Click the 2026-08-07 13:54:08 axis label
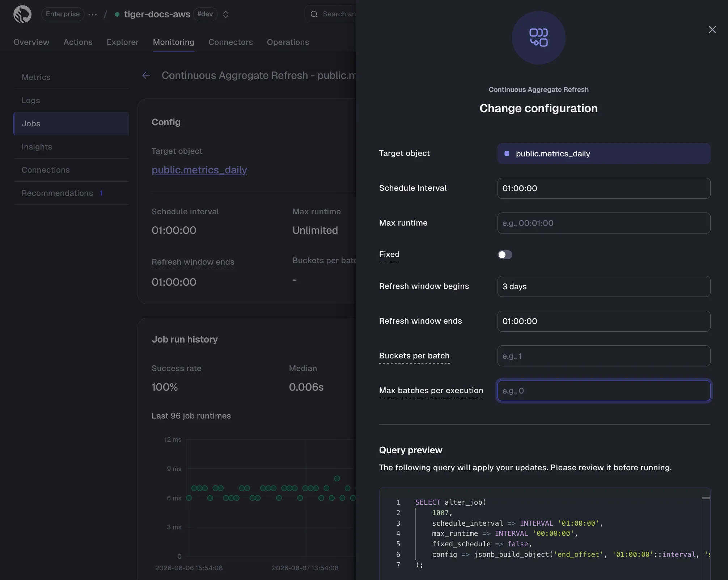 click(305, 568)
